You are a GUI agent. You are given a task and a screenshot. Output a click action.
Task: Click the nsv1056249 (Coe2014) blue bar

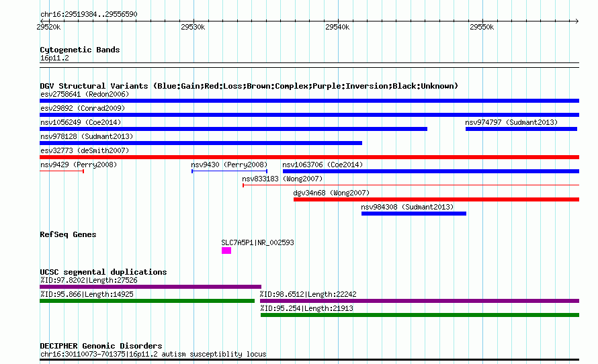[x=233, y=129]
